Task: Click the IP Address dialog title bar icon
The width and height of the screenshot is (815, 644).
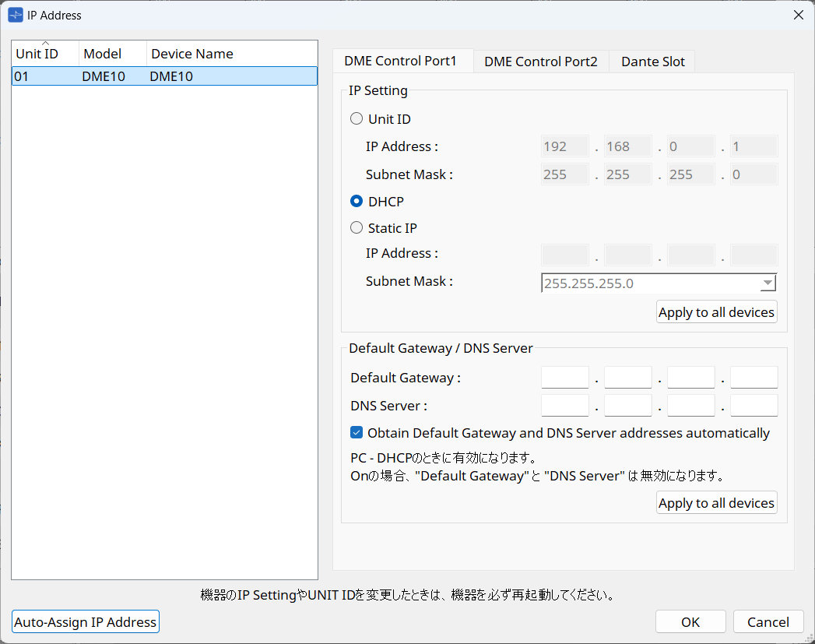Action: click(15, 15)
